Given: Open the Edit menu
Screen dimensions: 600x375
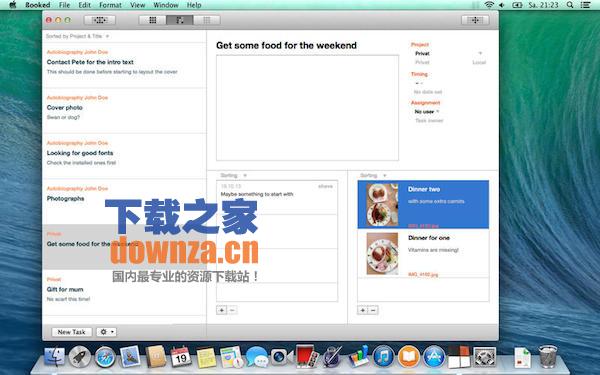Looking at the screenshot, I should coord(85,5).
